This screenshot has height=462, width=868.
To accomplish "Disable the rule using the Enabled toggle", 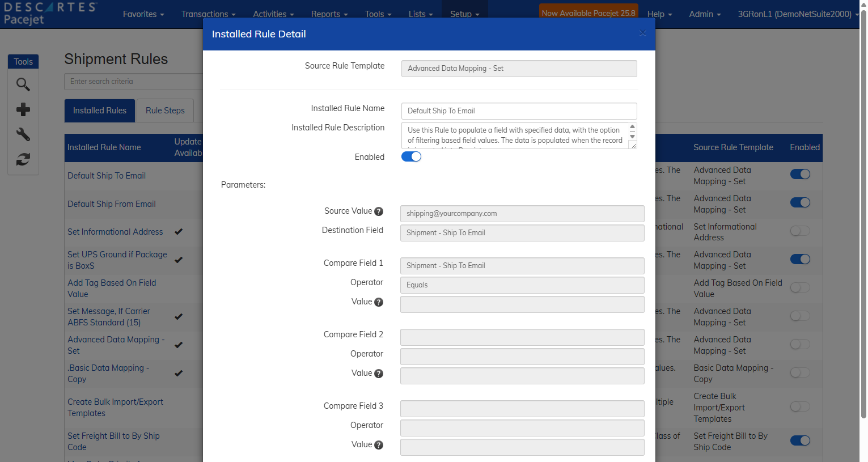I will [411, 156].
